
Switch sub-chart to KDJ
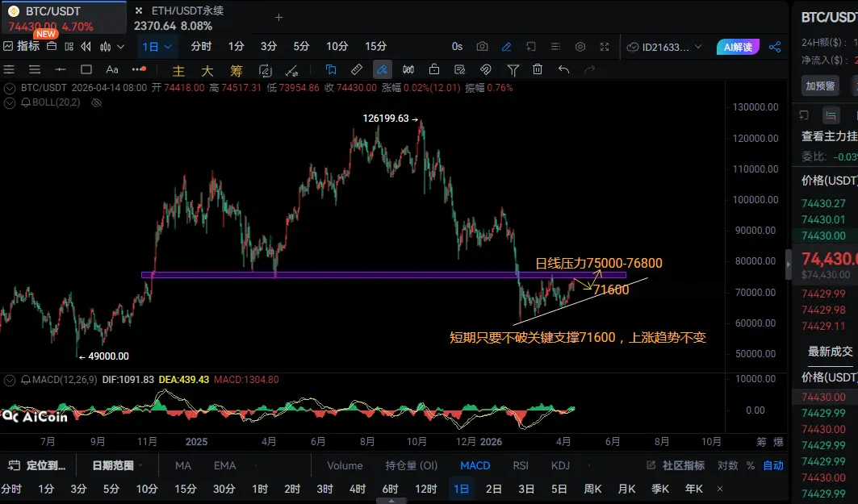560,466
